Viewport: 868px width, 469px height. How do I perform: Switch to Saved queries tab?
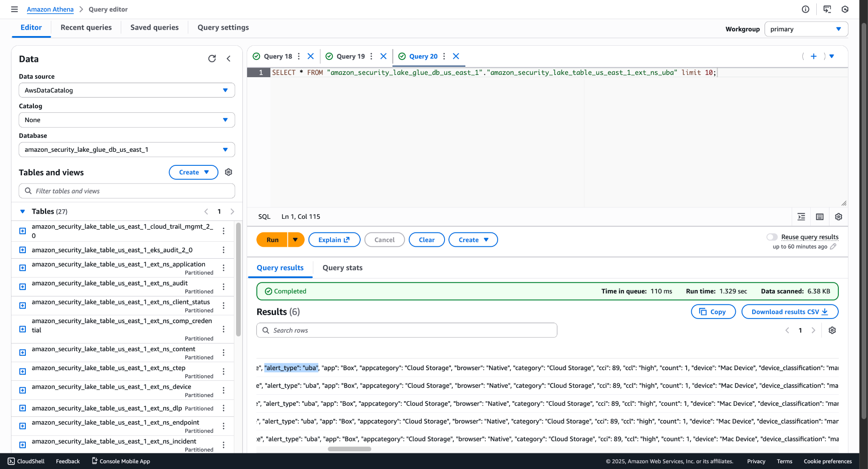[x=154, y=28]
